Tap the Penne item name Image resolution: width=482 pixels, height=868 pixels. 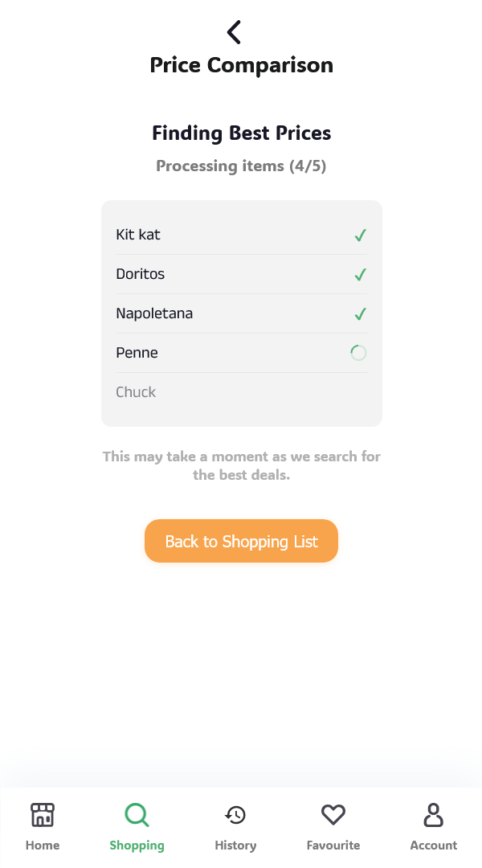click(137, 353)
